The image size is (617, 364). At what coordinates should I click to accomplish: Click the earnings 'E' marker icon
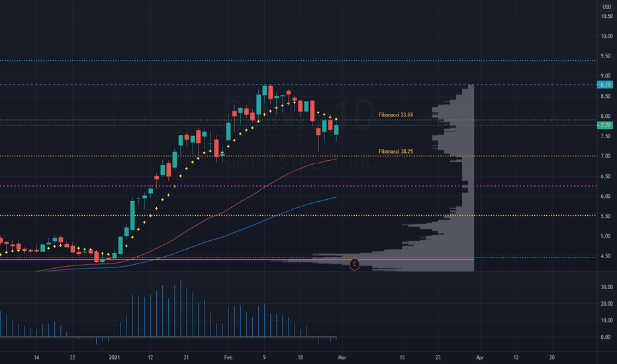click(x=354, y=264)
